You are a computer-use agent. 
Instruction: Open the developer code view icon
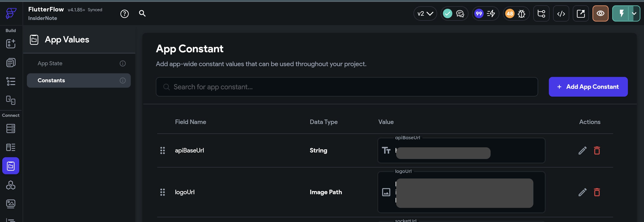click(x=561, y=14)
